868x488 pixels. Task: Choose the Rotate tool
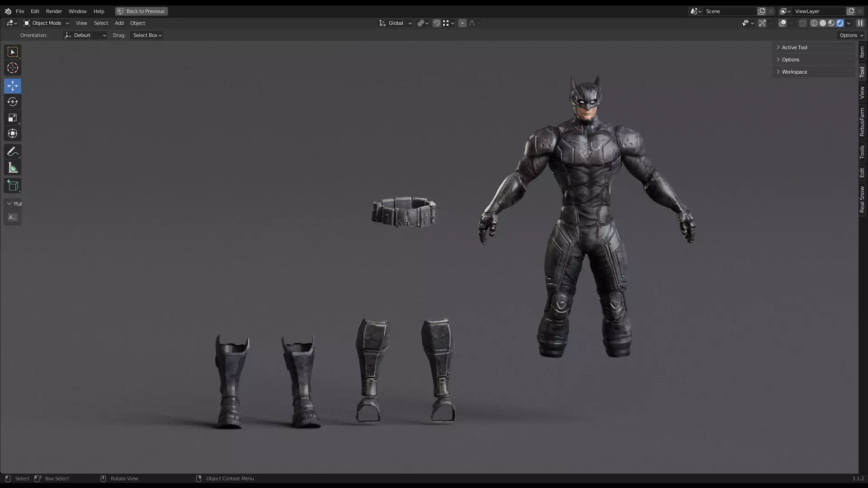click(x=13, y=102)
